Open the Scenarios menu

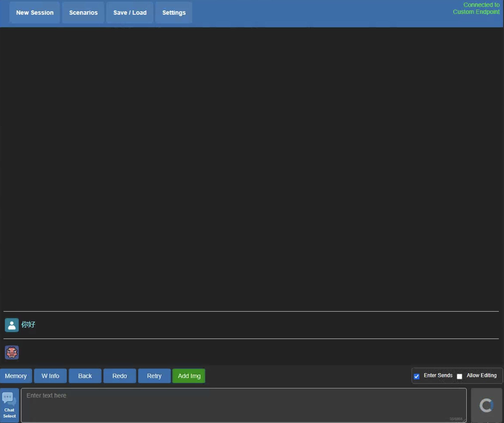click(83, 13)
